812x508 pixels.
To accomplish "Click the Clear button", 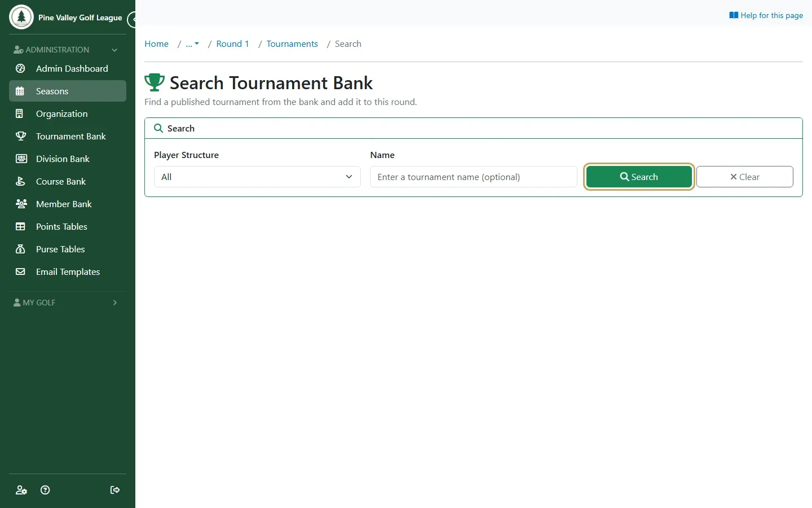I will (745, 177).
